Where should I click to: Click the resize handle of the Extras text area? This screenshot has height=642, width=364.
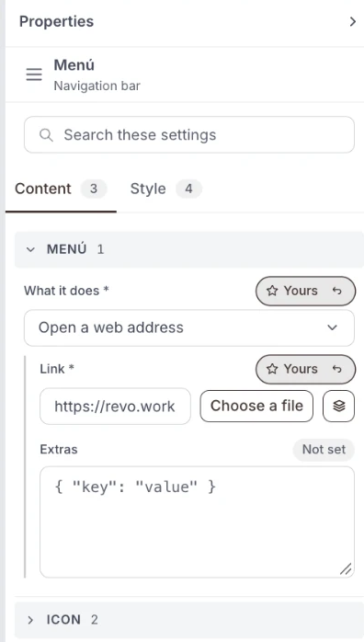click(x=346, y=568)
